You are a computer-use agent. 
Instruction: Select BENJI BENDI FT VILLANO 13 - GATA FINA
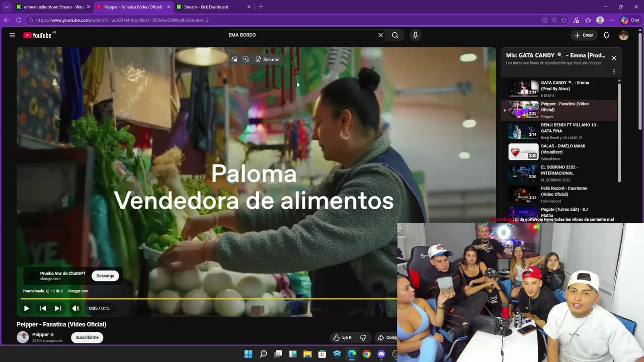(558, 131)
